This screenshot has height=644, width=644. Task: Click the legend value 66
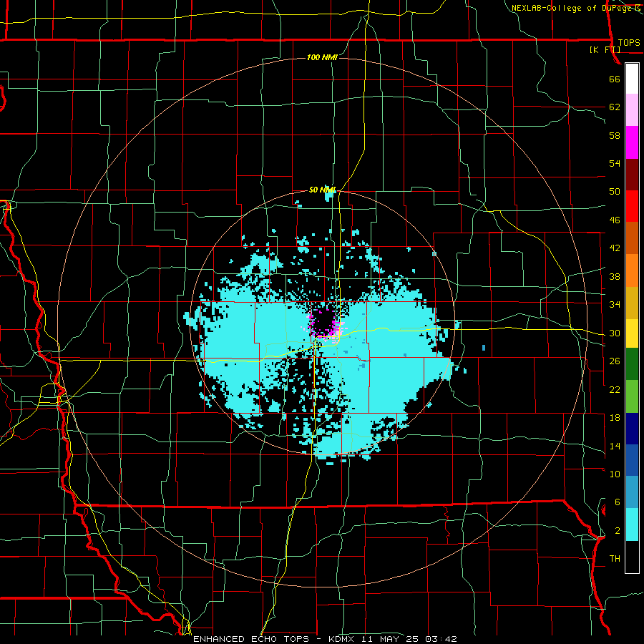tap(615, 79)
